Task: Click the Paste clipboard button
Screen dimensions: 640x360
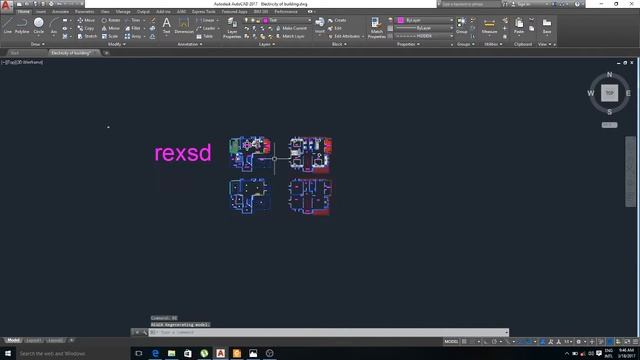Action: click(x=519, y=25)
